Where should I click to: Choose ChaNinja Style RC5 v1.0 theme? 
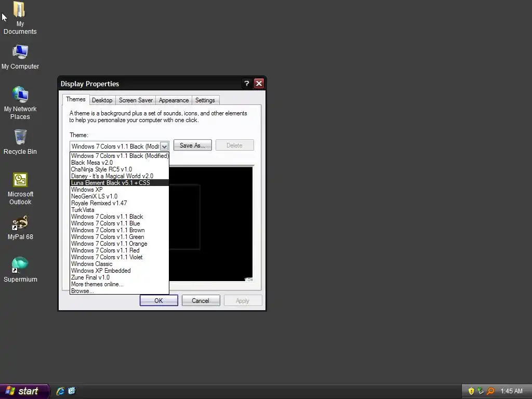tap(119, 169)
